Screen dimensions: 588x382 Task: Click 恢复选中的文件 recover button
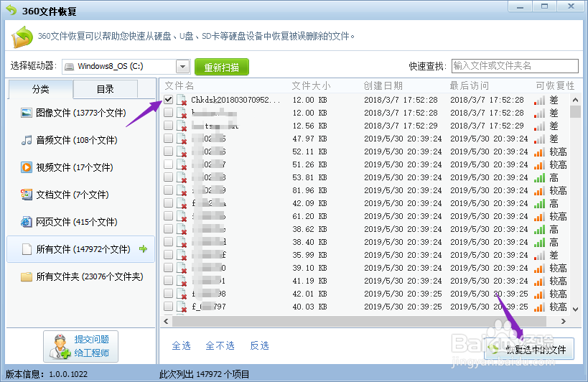[x=529, y=349]
